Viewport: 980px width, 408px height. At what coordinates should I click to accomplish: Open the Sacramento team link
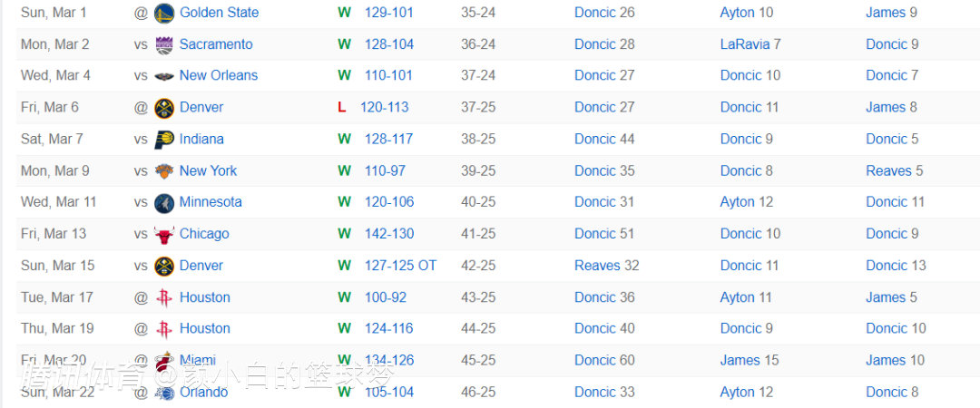(x=216, y=44)
